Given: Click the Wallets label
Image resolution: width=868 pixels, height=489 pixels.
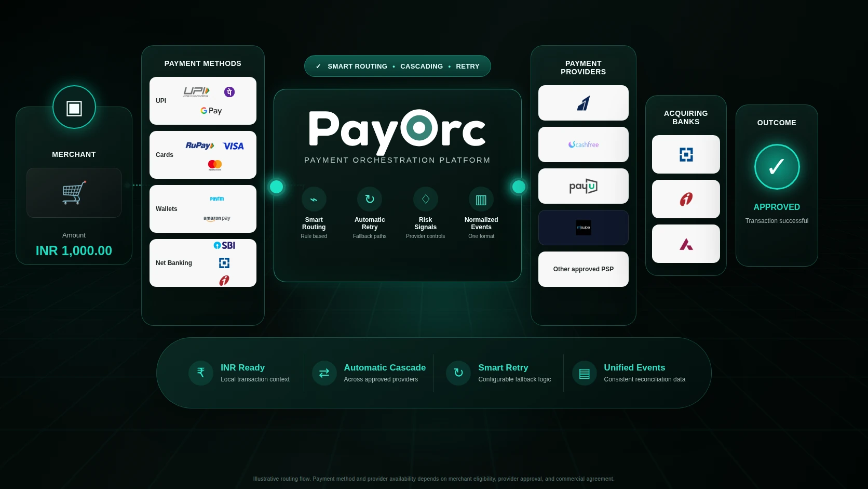Looking at the screenshot, I should [167, 209].
